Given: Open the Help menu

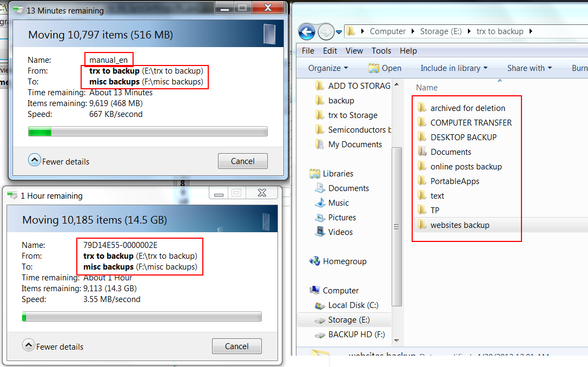Looking at the screenshot, I should point(408,51).
